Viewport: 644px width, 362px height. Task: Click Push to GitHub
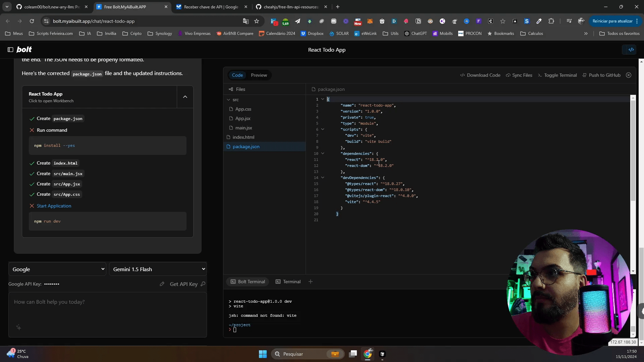601,75
